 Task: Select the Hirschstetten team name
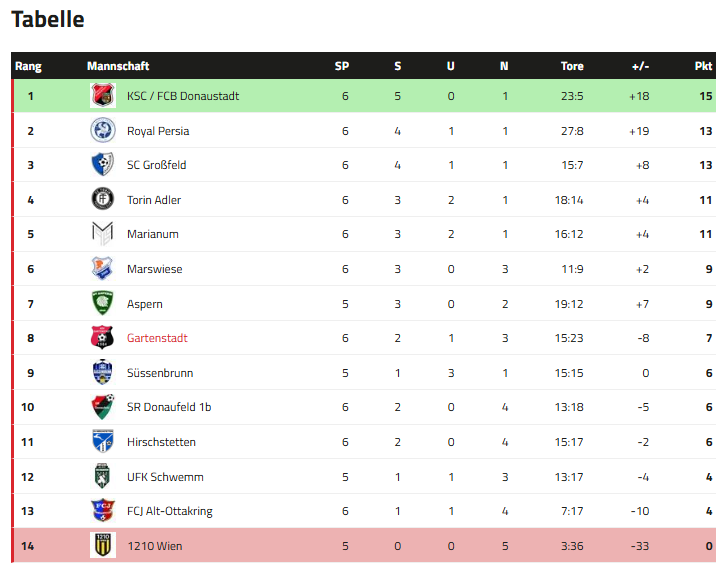(161, 442)
